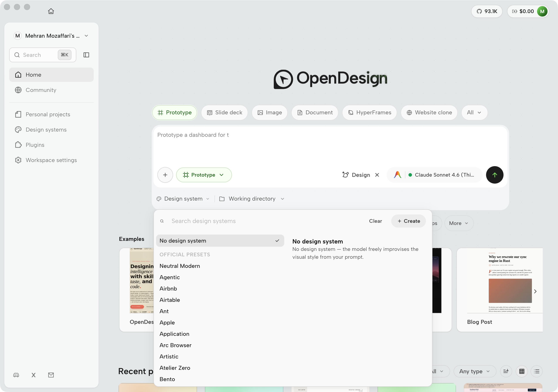The image size is (558, 392).
Task: Choose the Apple preset
Action: pyautogui.click(x=220, y=323)
